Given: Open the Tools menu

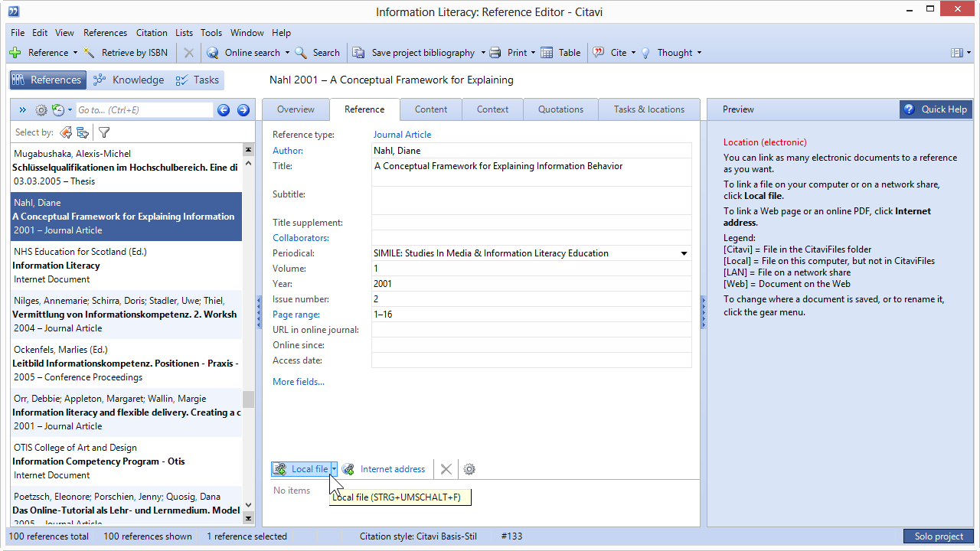Looking at the screenshot, I should tap(211, 33).
